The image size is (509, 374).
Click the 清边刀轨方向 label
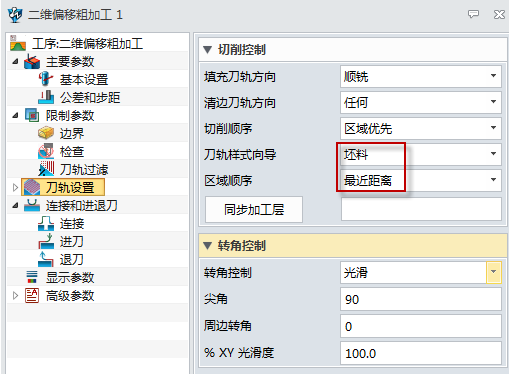tap(240, 103)
